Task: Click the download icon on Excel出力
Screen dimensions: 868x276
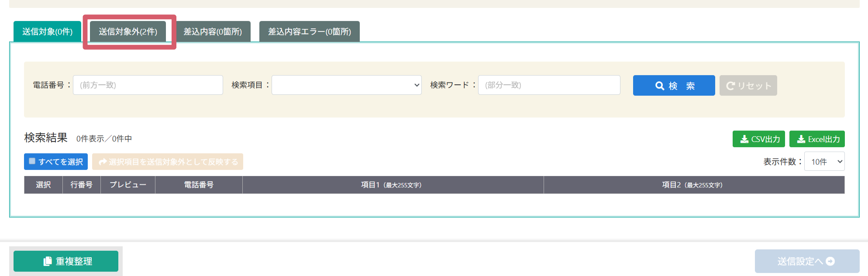Action: tap(801, 139)
